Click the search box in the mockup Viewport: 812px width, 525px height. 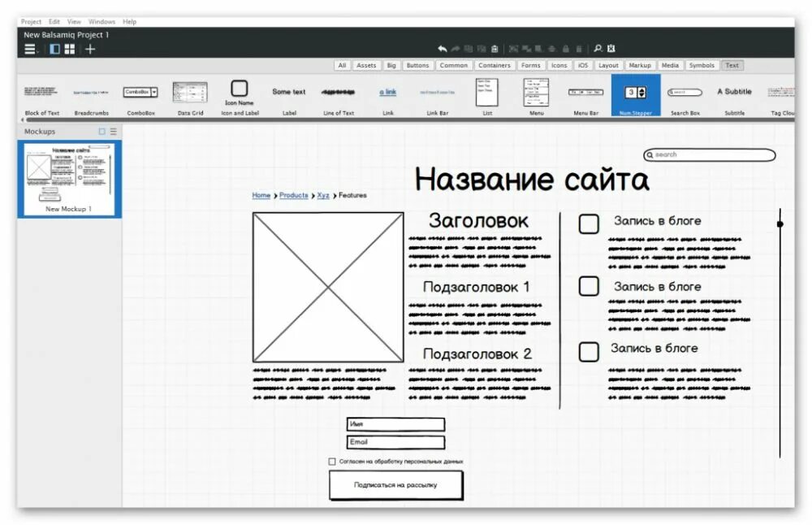(710, 154)
